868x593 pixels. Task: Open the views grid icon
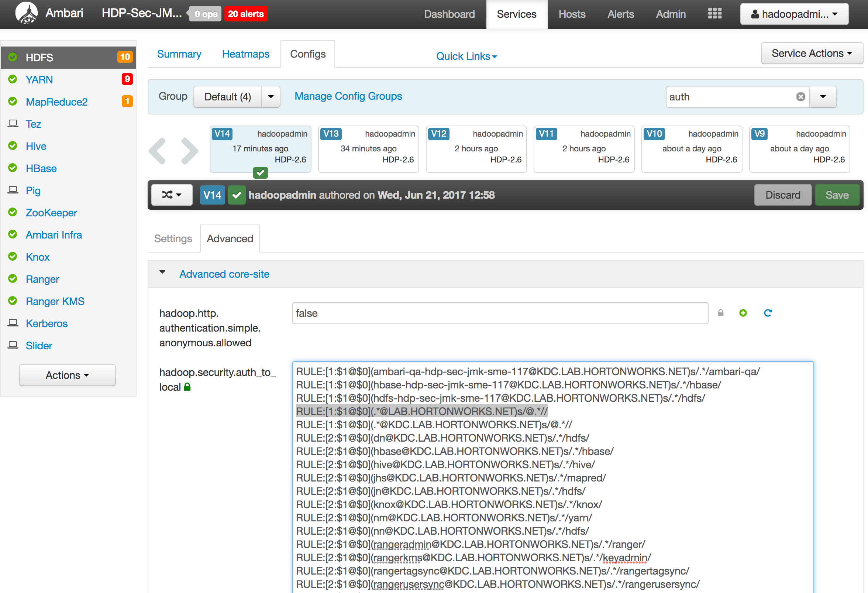(714, 14)
